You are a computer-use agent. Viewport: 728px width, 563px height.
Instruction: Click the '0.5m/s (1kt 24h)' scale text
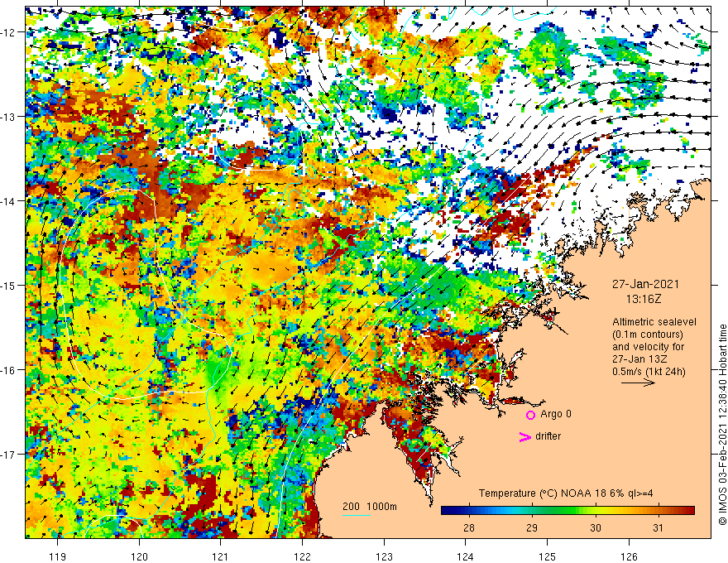click(x=649, y=372)
